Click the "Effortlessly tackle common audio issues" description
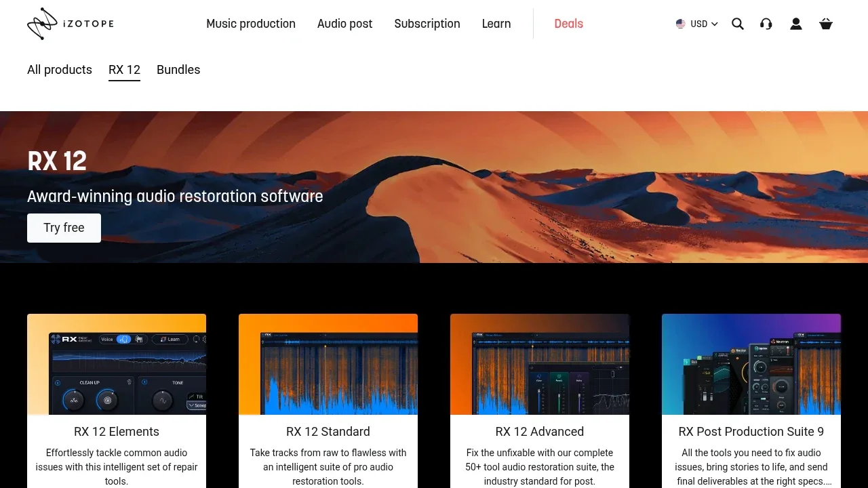This screenshot has height=488, width=868. (x=117, y=467)
